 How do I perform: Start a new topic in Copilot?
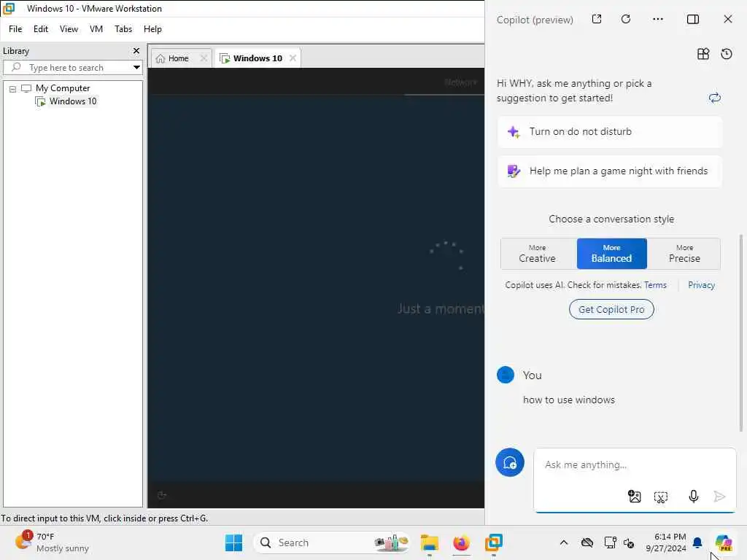510,462
